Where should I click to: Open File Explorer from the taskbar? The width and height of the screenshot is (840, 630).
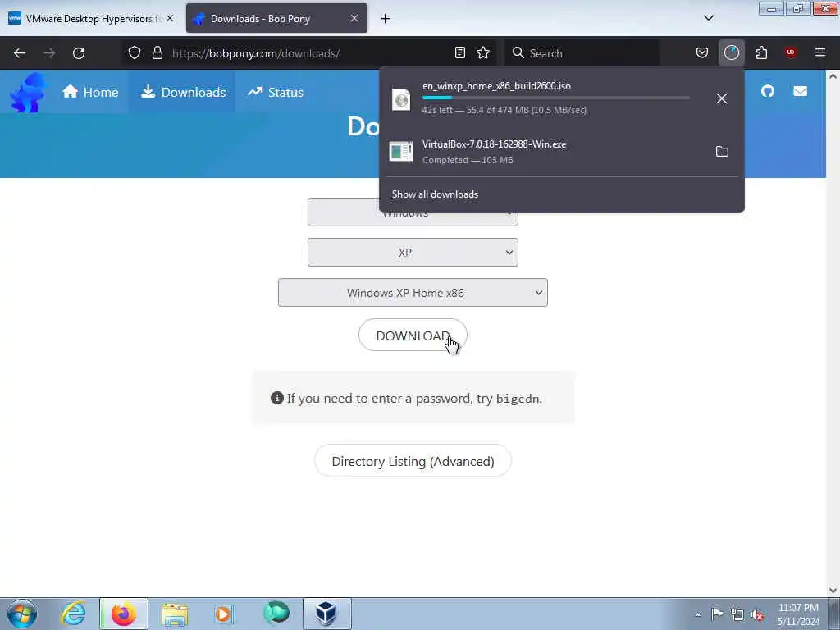[175, 614]
